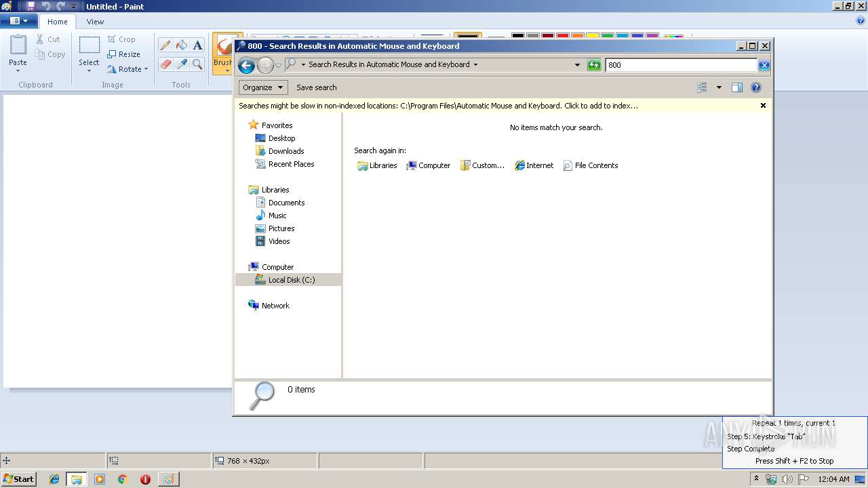
Task: Open Recent Places in navigation pane
Action: point(285,164)
